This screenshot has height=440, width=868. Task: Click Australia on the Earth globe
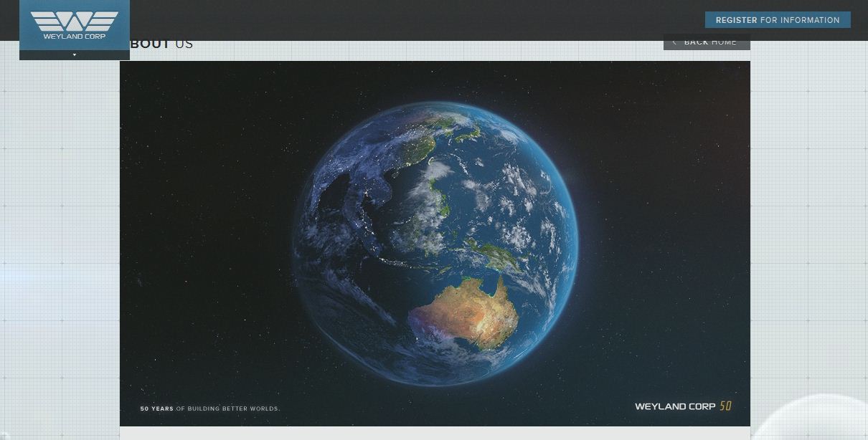[x=466, y=313]
